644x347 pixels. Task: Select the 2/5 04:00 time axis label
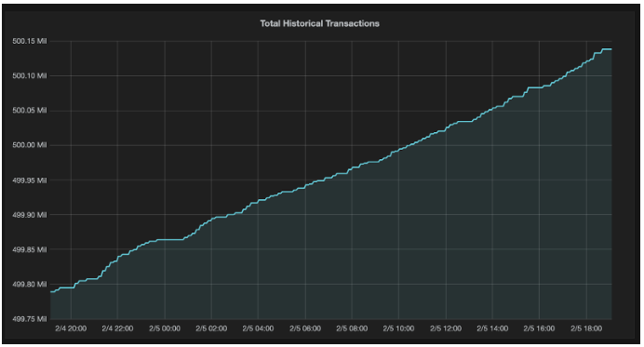click(258, 328)
